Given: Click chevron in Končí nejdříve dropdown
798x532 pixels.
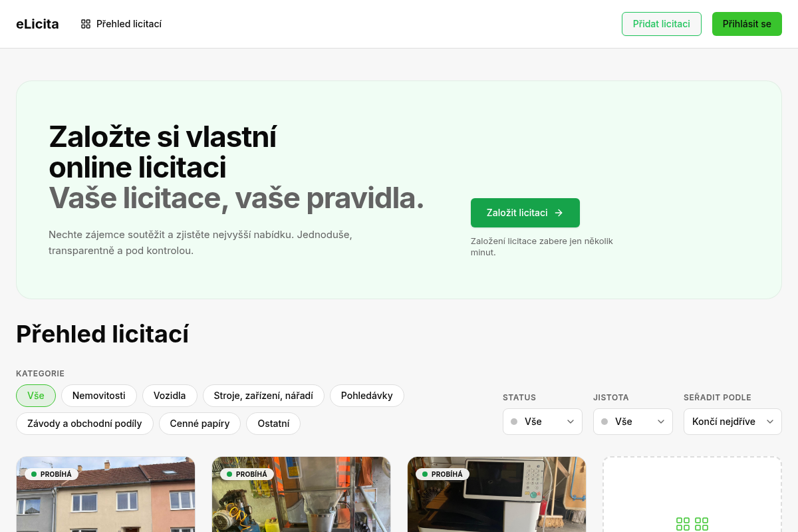Looking at the screenshot, I should point(770,422).
